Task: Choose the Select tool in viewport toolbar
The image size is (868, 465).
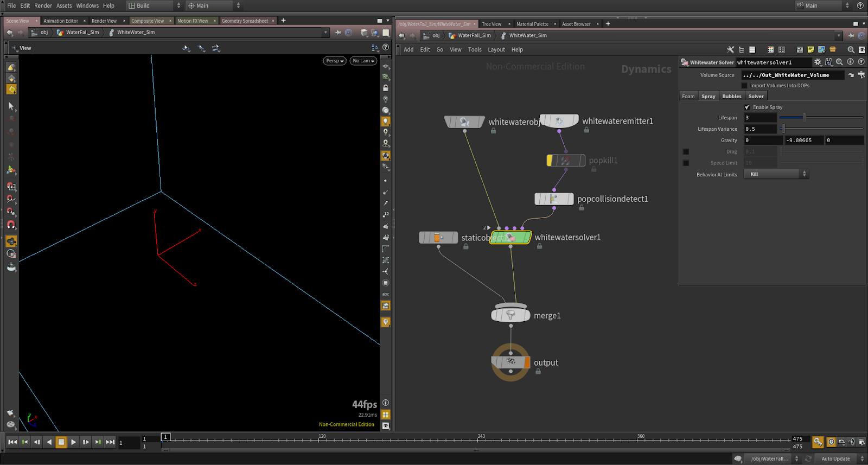Action: [11, 106]
